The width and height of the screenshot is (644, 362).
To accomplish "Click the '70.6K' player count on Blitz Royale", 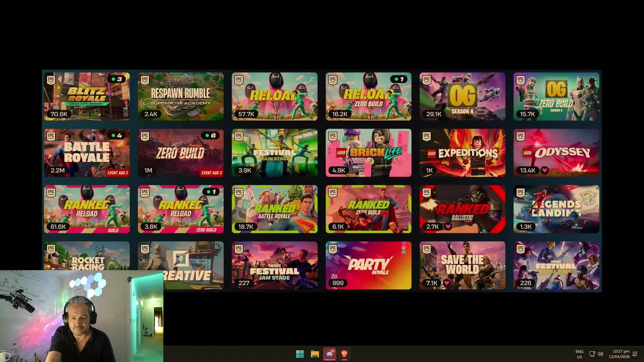I will click(59, 114).
